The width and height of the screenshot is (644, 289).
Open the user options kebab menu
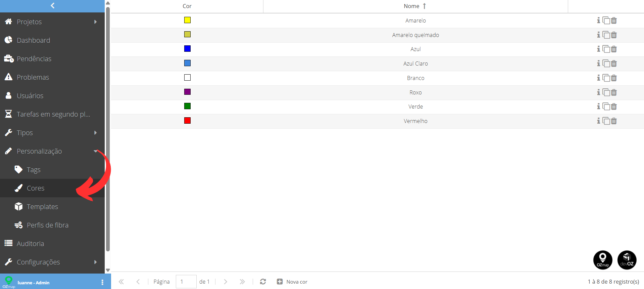tap(102, 283)
